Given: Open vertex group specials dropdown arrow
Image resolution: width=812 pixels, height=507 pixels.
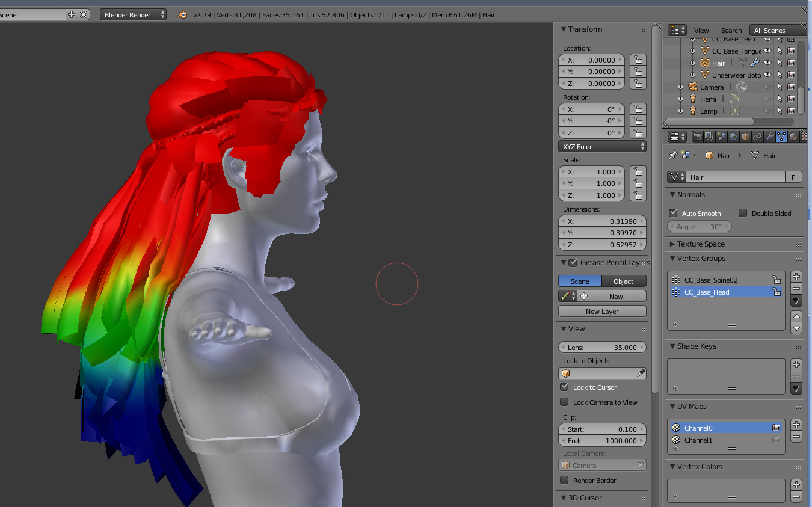Looking at the screenshot, I should click(x=796, y=301).
